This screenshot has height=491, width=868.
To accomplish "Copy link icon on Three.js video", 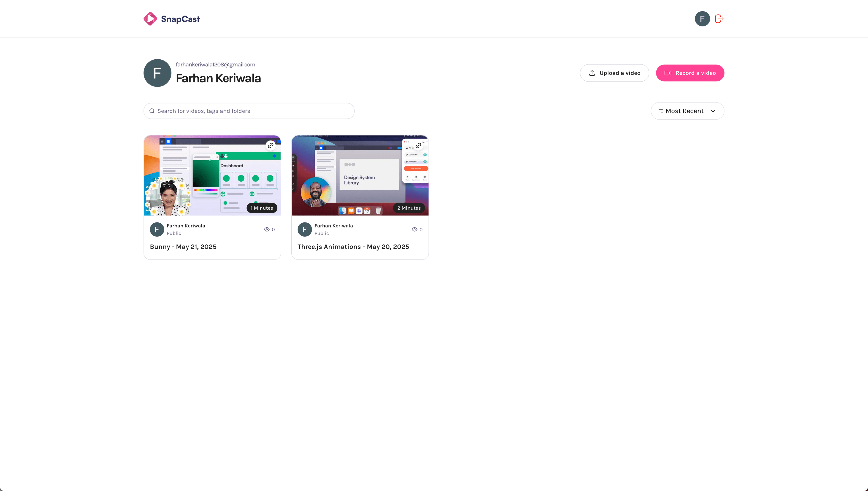I will tap(418, 145).
